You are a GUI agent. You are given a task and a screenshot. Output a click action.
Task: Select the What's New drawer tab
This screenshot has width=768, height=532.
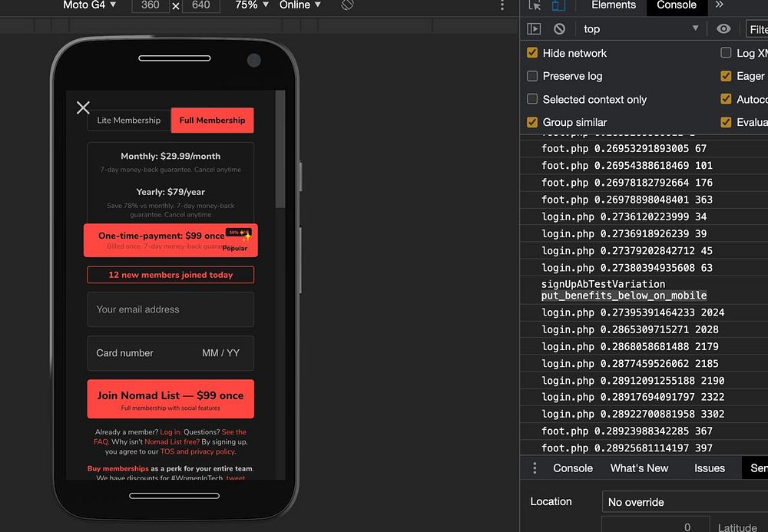(x=639, y=468)
